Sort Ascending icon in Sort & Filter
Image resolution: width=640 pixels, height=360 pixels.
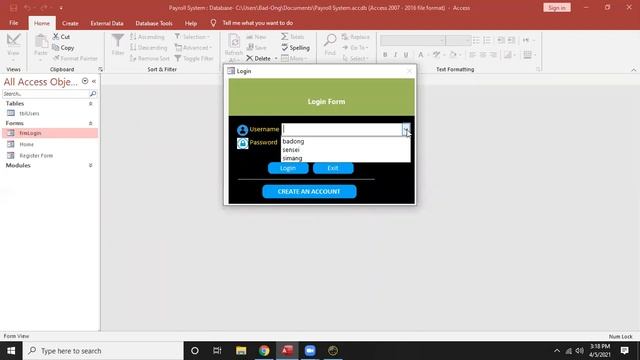(x=133, y=37)
